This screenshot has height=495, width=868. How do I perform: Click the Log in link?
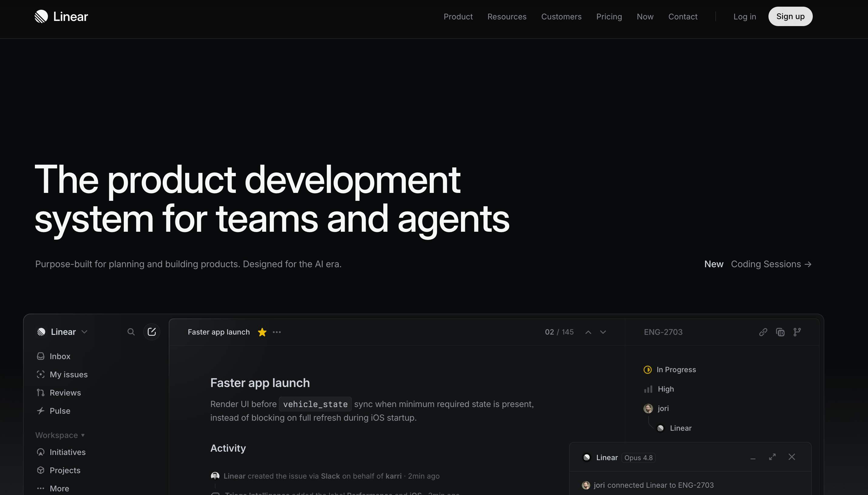(744, 16)
